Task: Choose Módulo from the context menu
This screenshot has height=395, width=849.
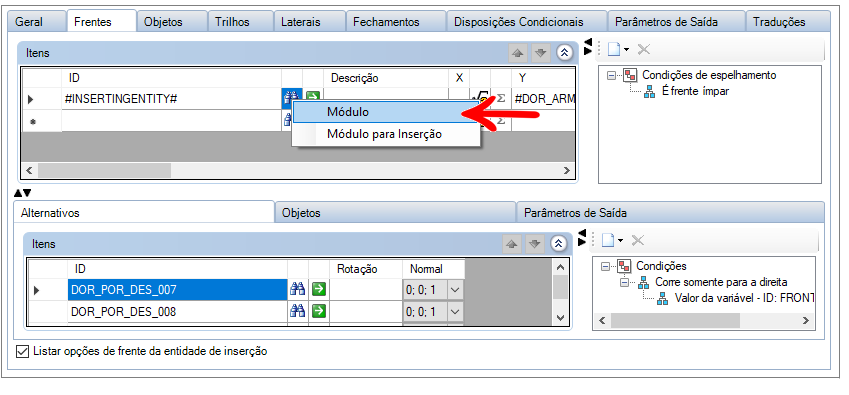Action: tap(386, 112)
